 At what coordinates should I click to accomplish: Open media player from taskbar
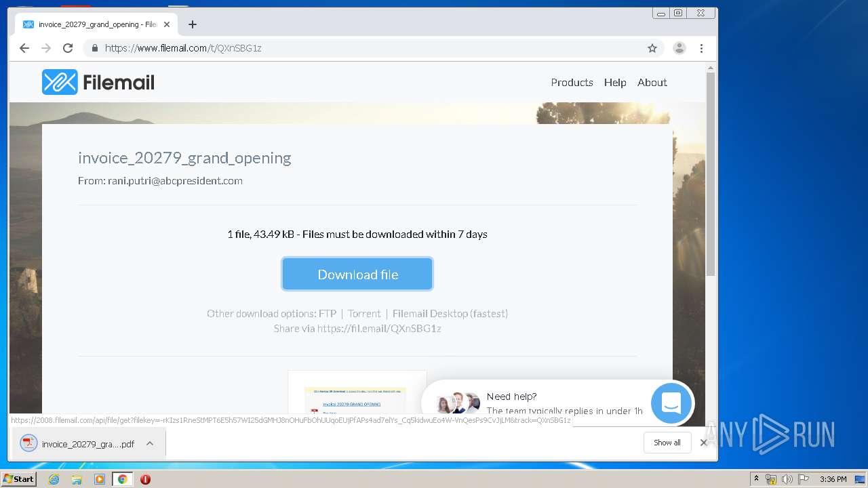(x=100, y=479)
